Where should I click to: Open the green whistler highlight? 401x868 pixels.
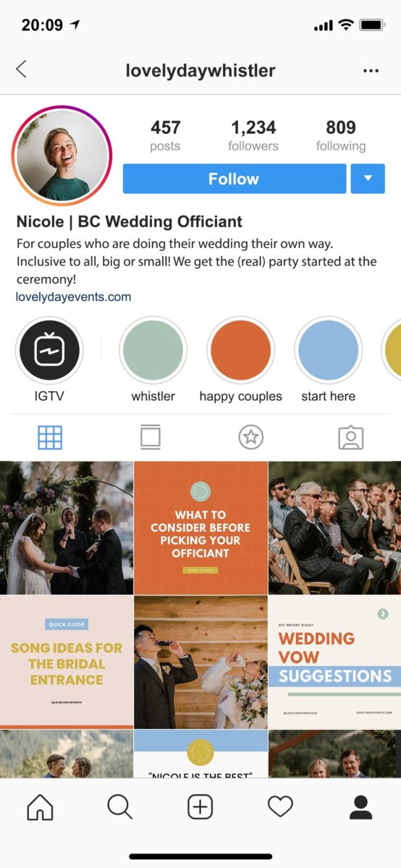(x=153, y=351)
